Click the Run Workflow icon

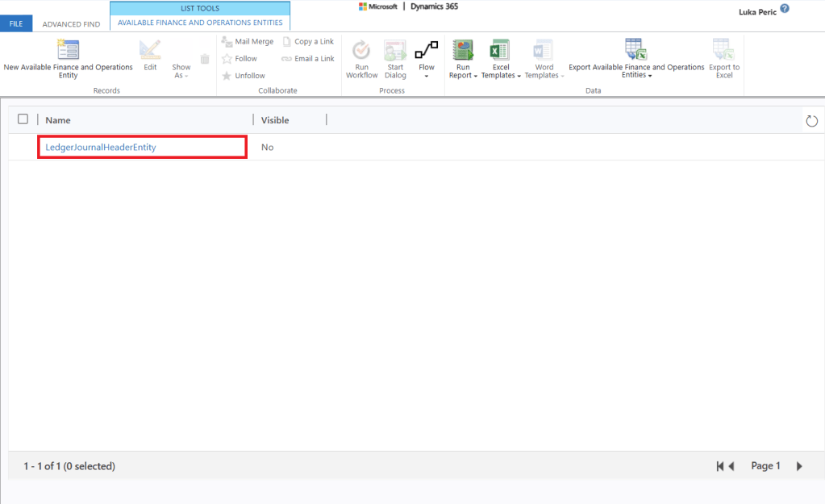(361, 51)
